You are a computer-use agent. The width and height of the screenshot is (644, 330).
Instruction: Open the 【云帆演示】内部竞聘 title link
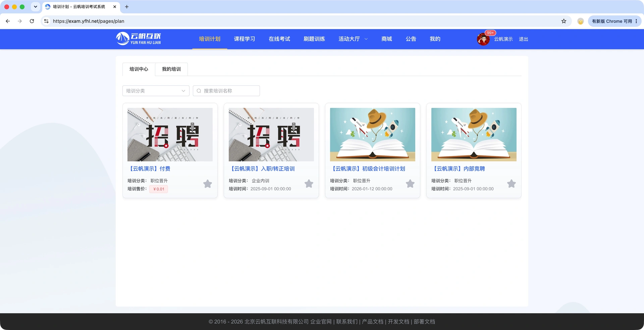(x=458, y=169)
